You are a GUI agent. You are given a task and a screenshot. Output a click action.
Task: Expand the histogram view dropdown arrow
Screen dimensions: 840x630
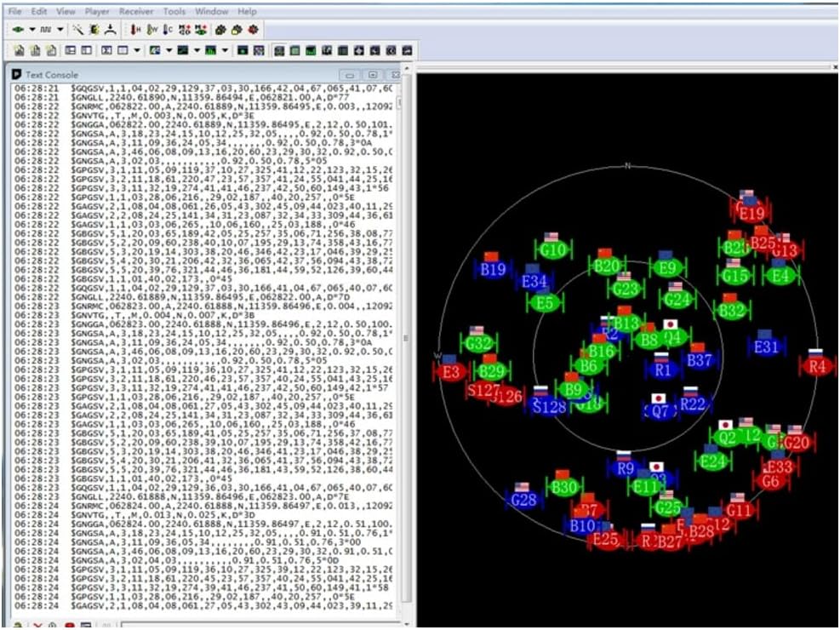pos(225,51)
